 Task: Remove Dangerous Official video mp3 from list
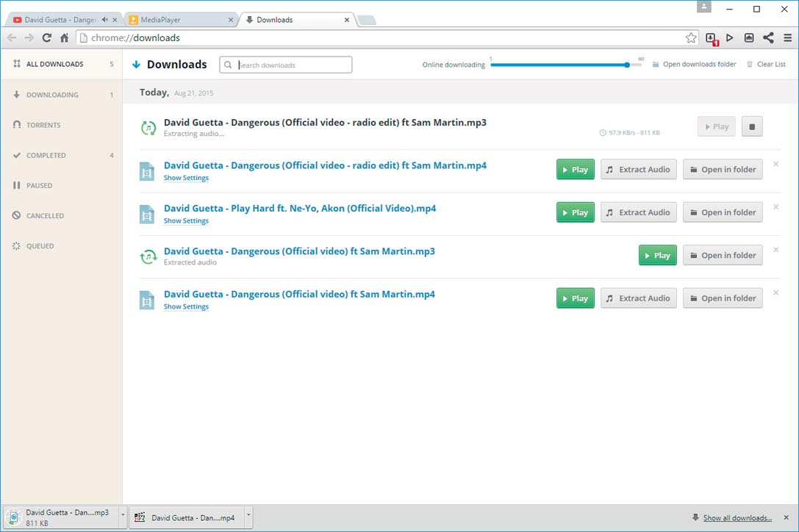(775, 250)
